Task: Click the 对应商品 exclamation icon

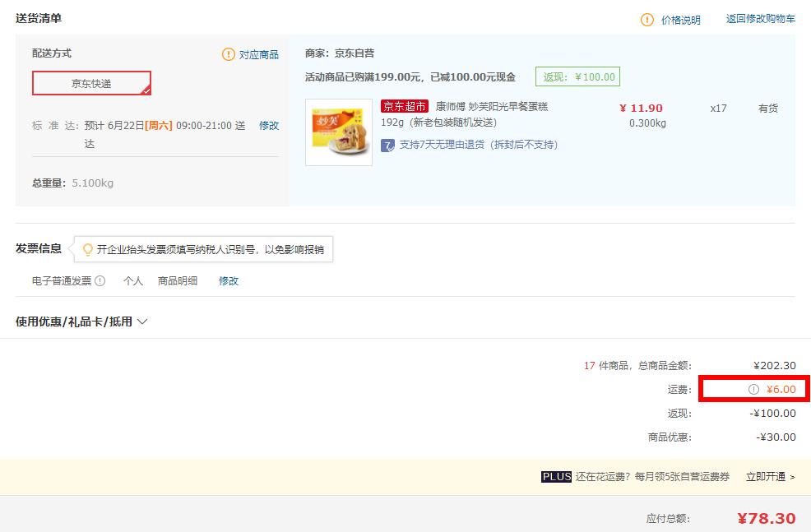Action: click(228, 53)
